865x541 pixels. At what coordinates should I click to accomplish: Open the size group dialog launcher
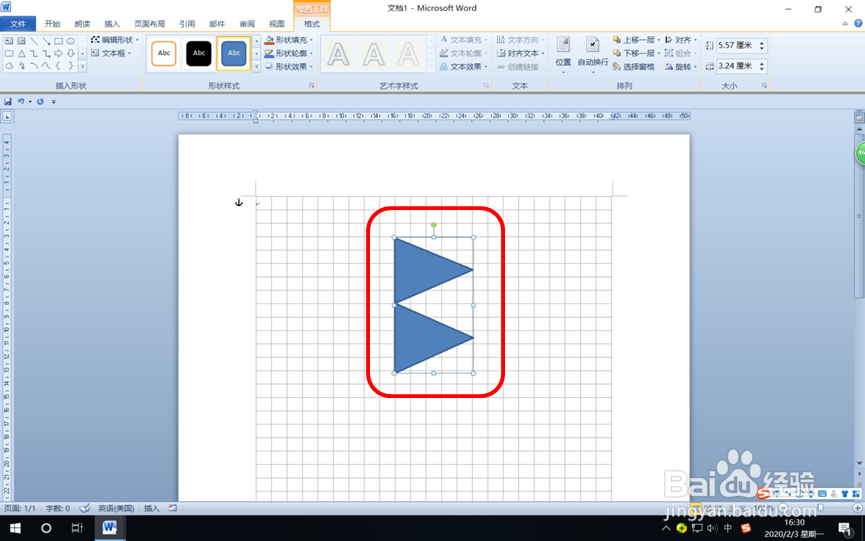(x=764, y=85)
